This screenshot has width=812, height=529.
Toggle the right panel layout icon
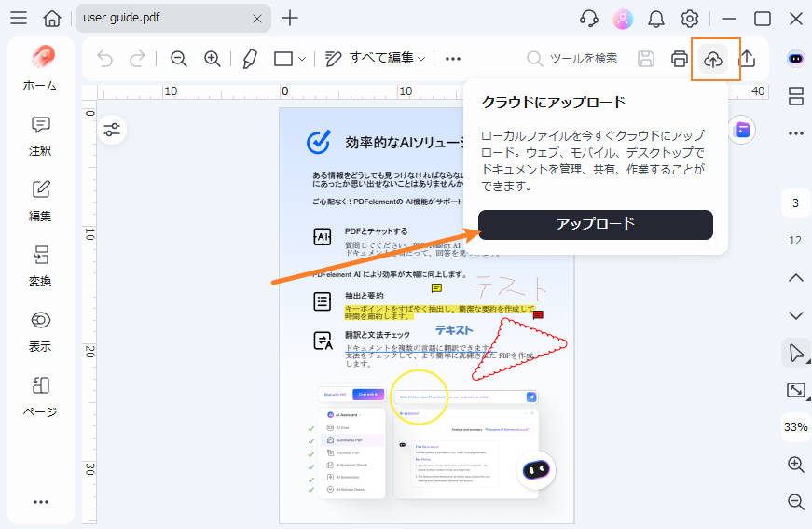[796, 96]
